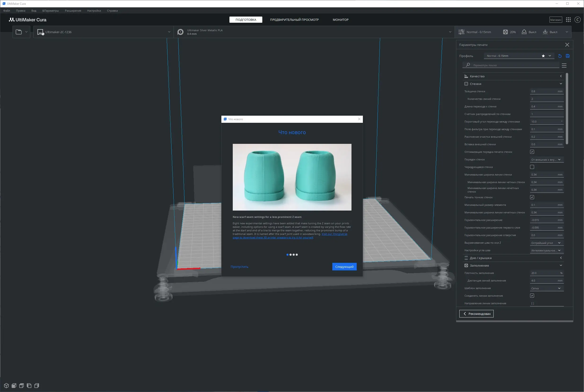584x392 pixels.
Task: Toggle the alternating wall (Чередующаяся стенка) checkbox
Action: tap(532, 167)
